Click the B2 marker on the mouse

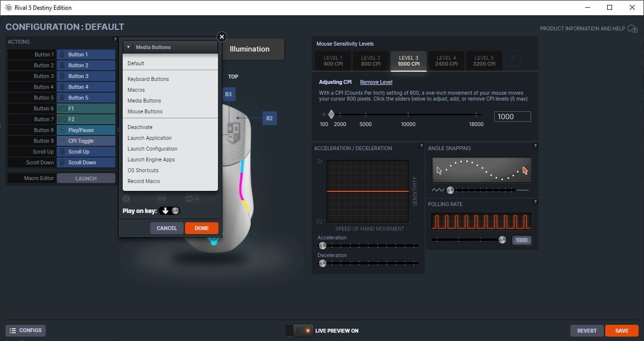[269, 118]
